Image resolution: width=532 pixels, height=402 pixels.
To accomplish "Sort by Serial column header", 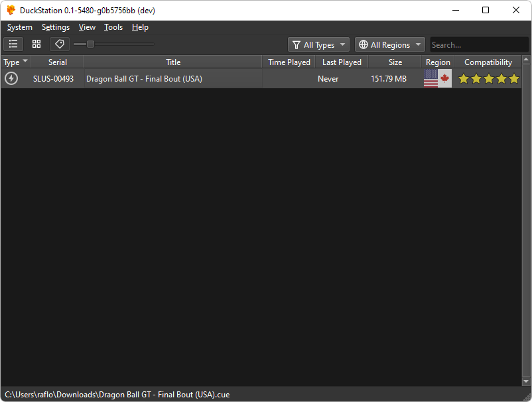I will [x=57, y=62].
